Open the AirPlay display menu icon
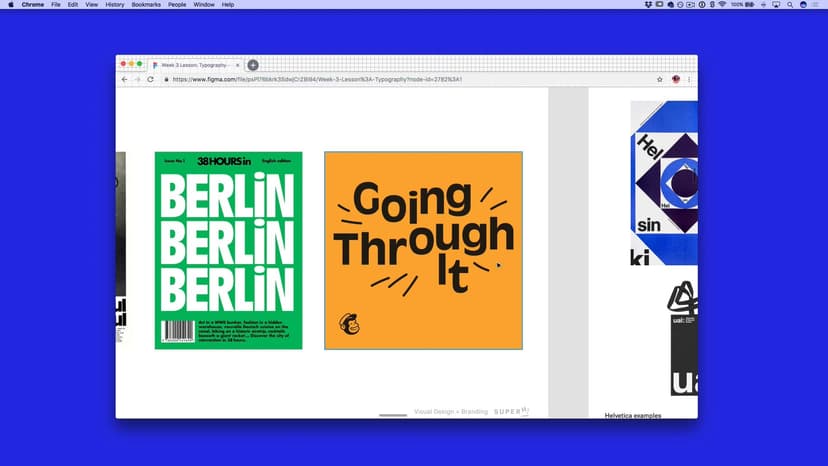This screenshot has height=466, width=828. pos(776,5)
